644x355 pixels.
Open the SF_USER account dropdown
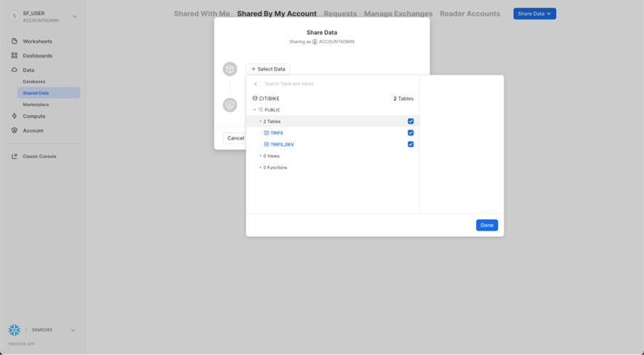(x=74, y=16)
